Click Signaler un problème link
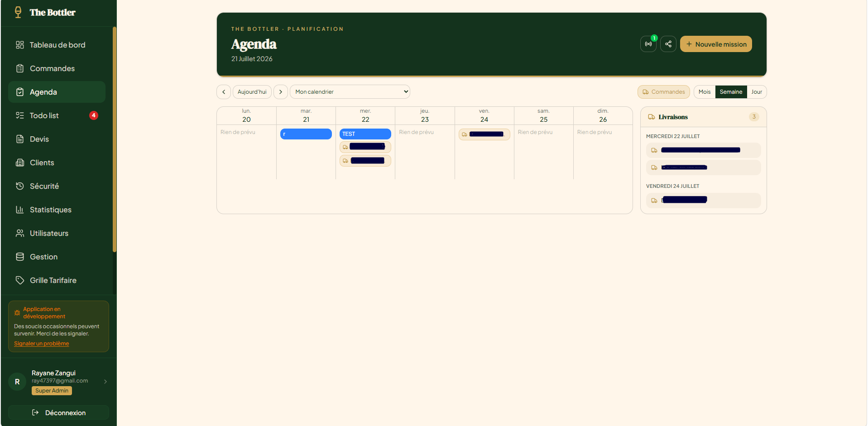The image size is (868, 426). pos(42,344)
